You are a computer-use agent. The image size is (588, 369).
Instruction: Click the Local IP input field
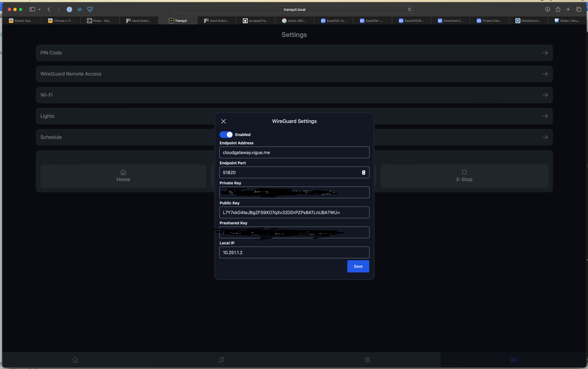click(294, 252)
